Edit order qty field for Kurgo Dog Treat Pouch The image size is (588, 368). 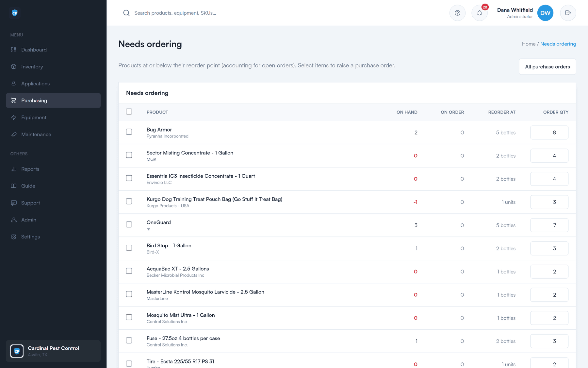[549, 202]
